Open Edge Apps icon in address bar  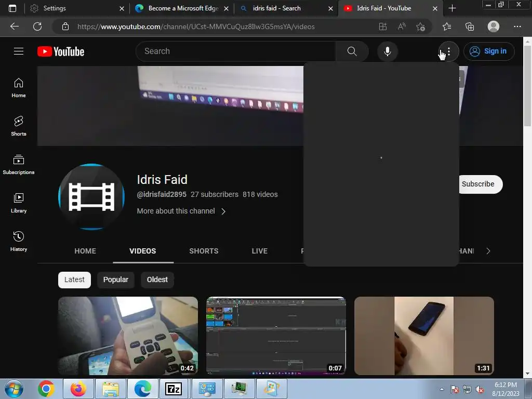click(383, 26)
